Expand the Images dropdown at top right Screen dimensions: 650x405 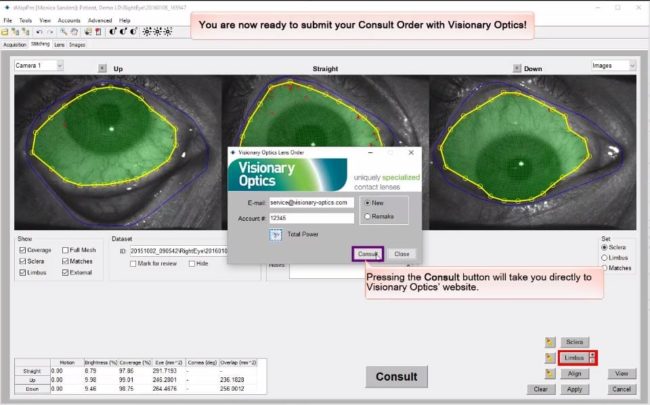pos(612,66)
